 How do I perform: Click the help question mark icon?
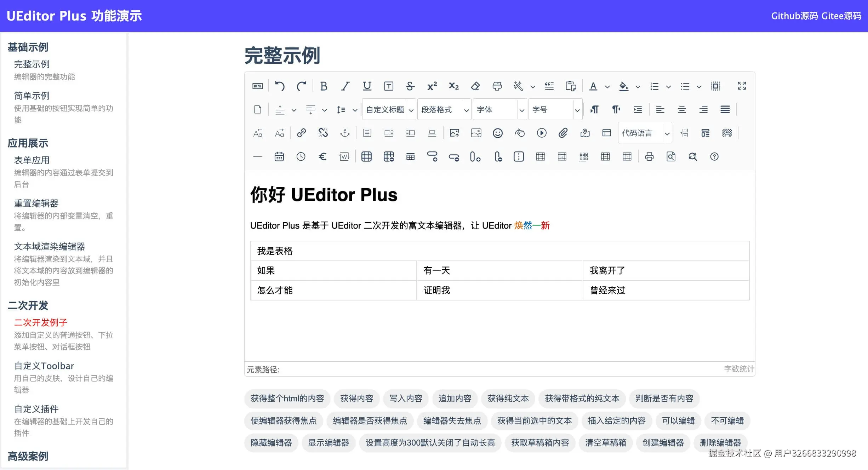(714, 156)
